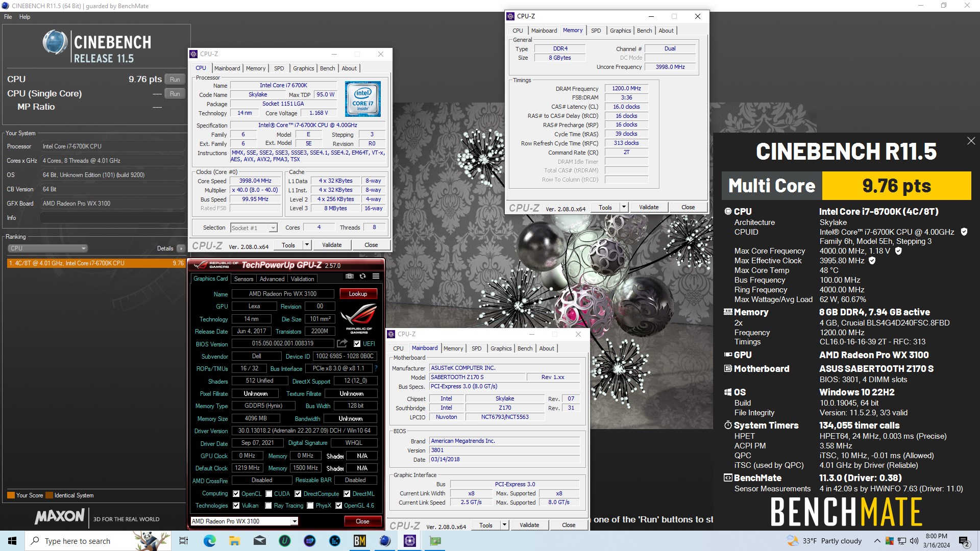
Task: Click the 9.76 pts yellow score banner
Action: pyautogui.click(x=896, y=186)
